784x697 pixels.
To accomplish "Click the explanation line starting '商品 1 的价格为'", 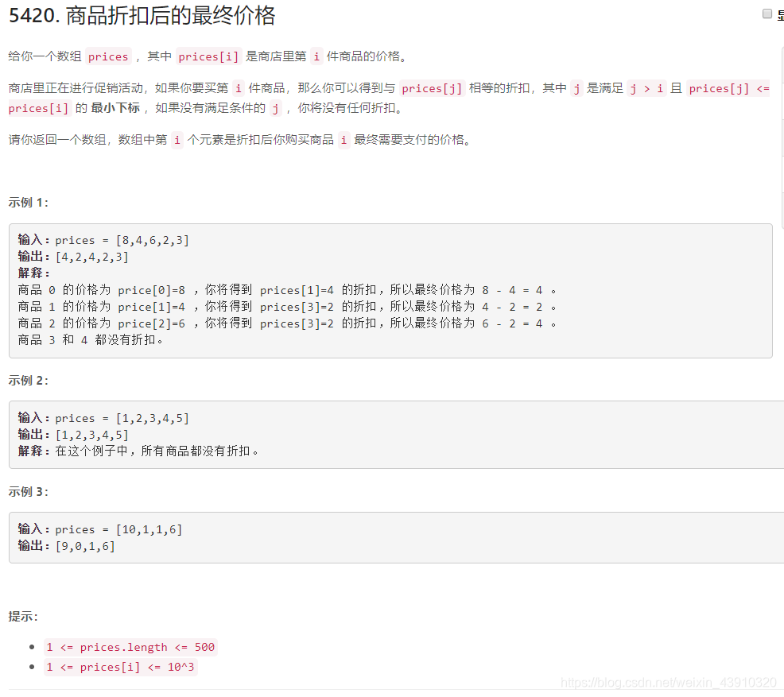I will [x=287, y=307].
